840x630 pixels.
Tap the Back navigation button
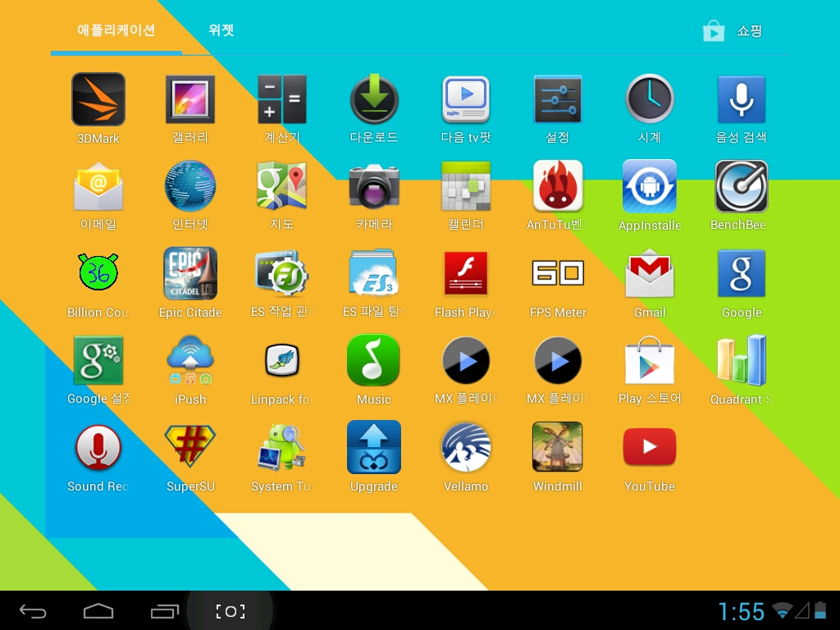click(x=33, y=611)
